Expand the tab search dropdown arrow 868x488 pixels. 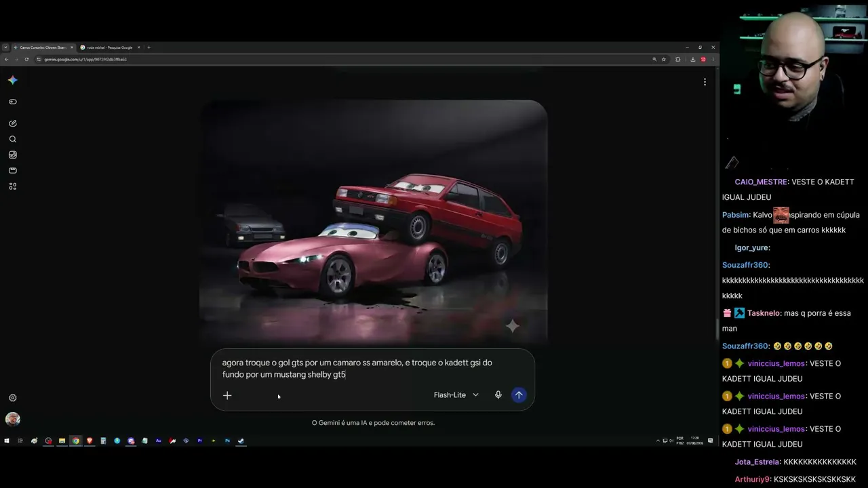[x=5, y=47]
